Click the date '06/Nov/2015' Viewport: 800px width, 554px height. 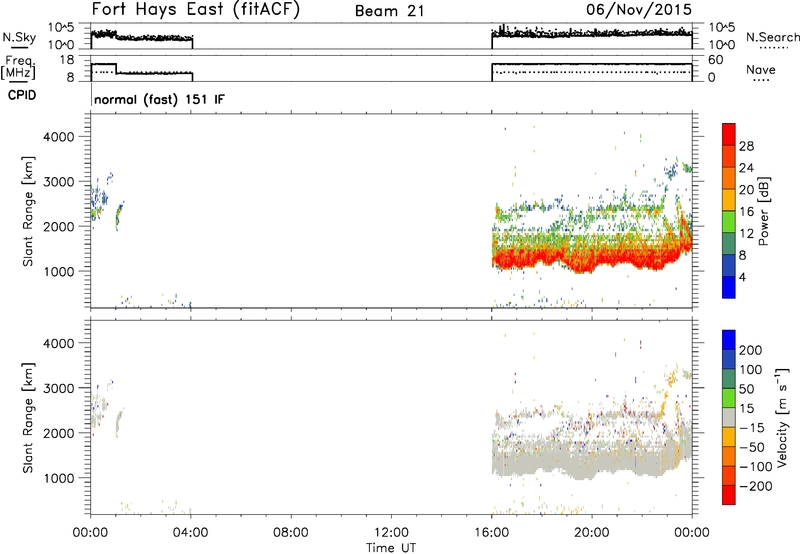(639, 10)
